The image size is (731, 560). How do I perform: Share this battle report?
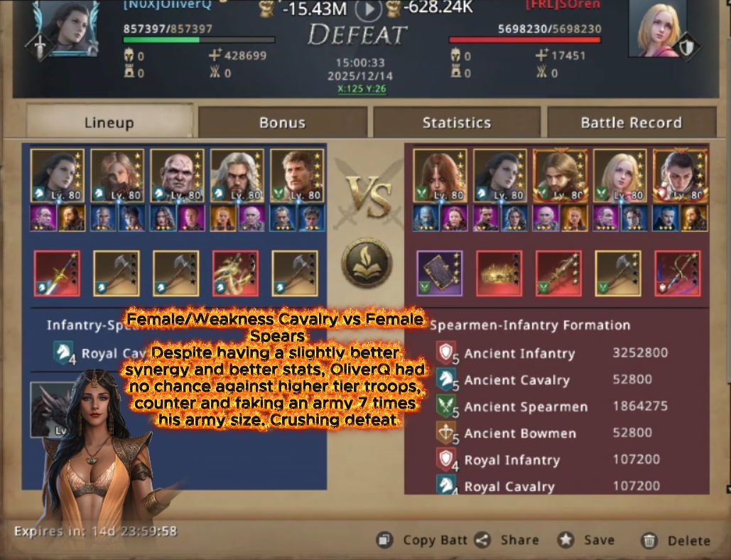pos(507,540)
